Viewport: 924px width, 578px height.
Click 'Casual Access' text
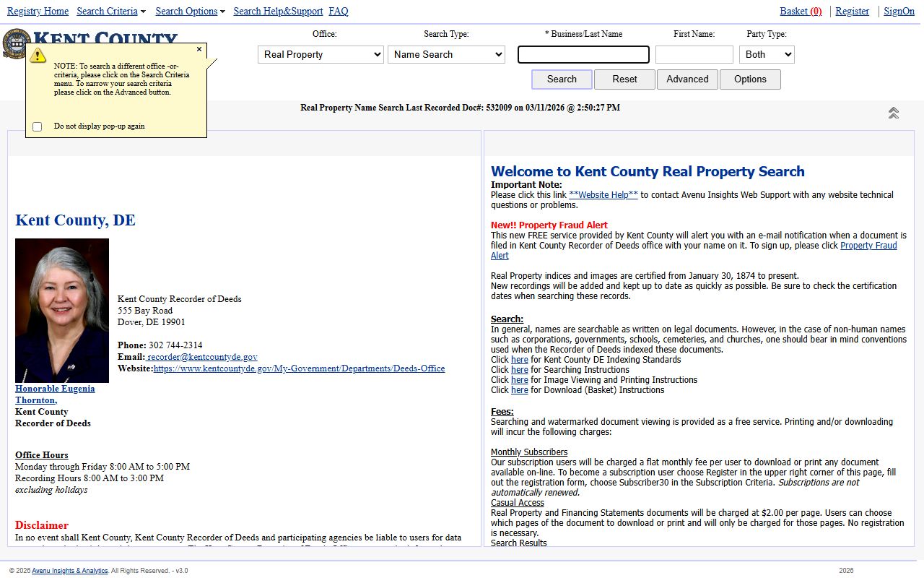518,503
